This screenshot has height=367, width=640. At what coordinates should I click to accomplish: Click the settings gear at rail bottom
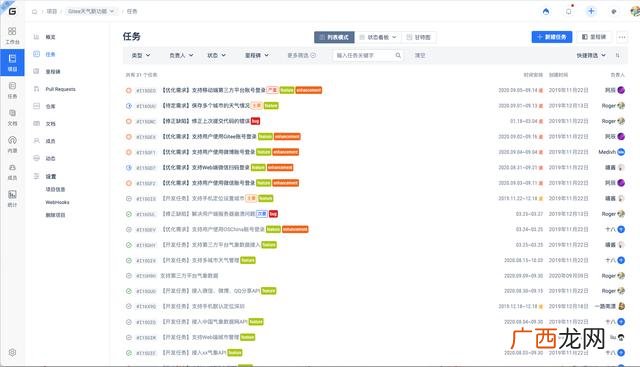(12, 352)
